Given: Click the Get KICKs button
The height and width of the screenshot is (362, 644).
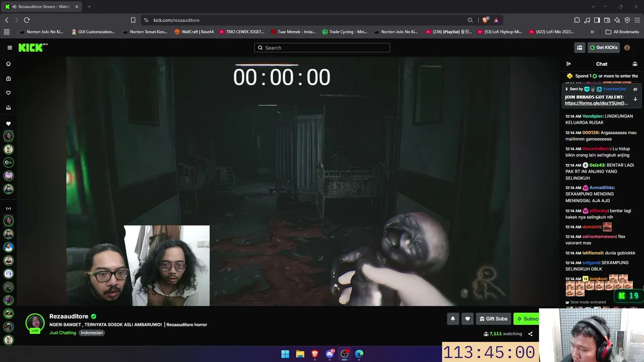Looking at the screenshot, I should (x=604, y=48).
